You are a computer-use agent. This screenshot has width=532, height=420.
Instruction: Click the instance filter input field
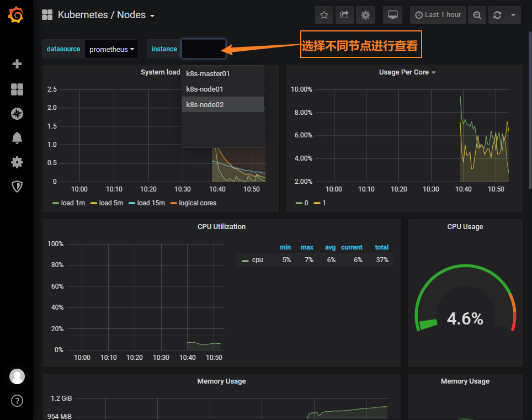pyautogui.click(x=204, y=49)
